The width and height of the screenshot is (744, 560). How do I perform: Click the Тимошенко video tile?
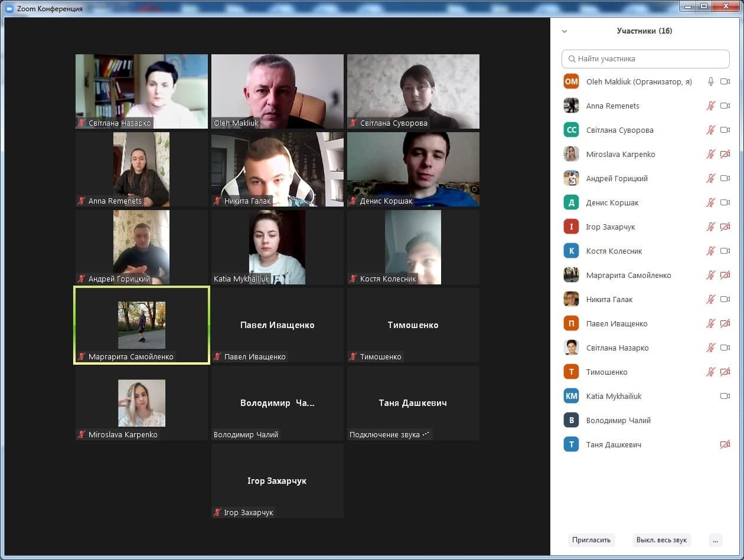413,325
